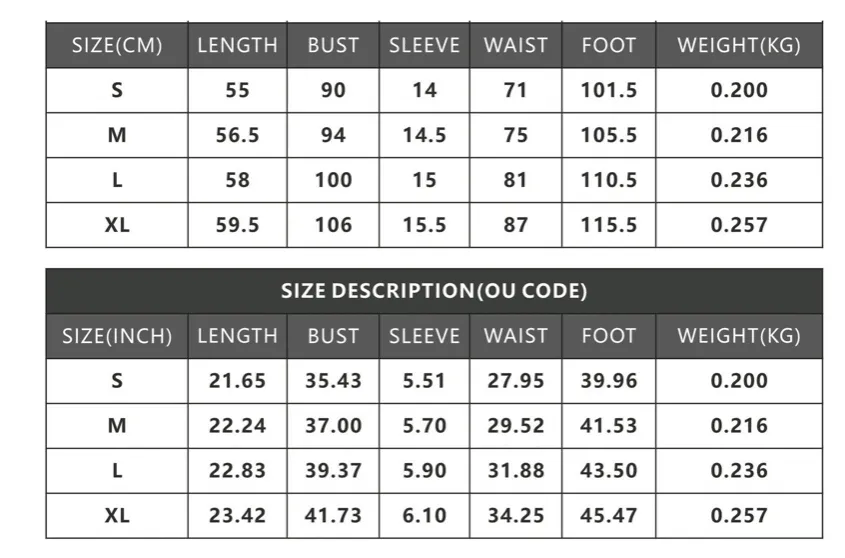Click the foot value 115.5 for XL
The height and width of the screenshot is (558, 845).
[609, 225]
